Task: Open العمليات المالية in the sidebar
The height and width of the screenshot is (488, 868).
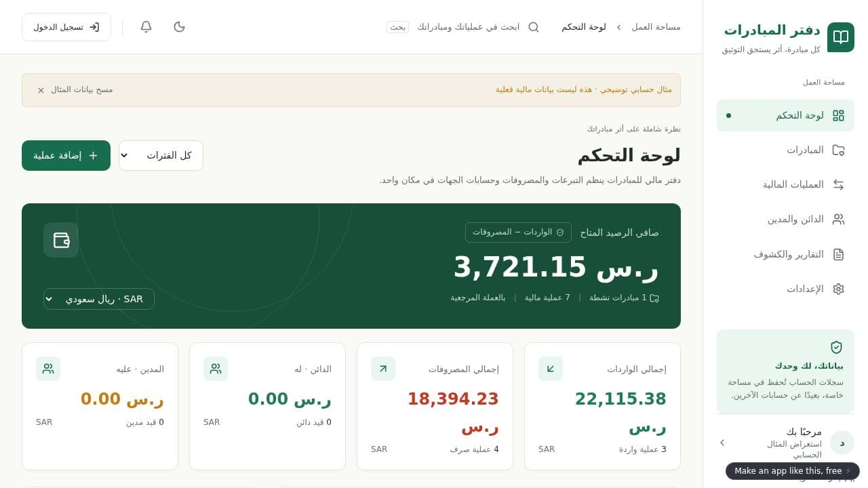Action: coord(785,184)
